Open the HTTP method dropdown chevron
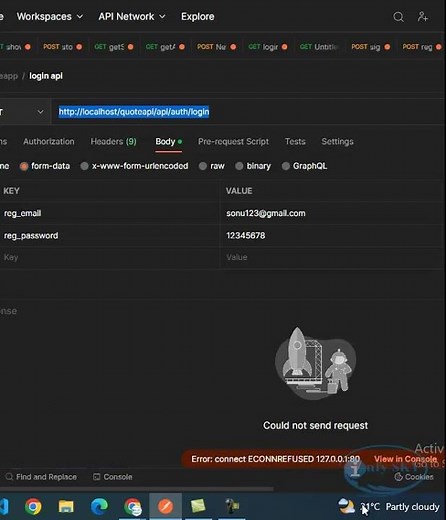 click(x=40, y=112)
